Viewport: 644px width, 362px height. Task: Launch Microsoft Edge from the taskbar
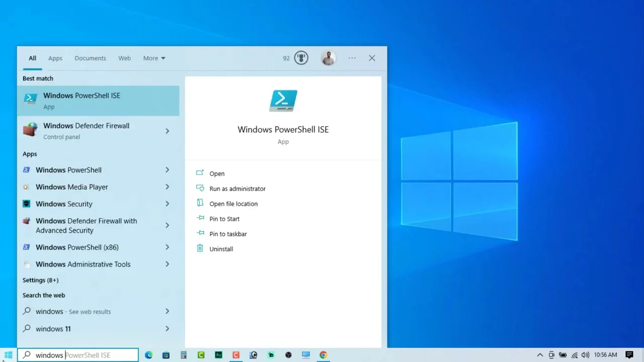(149, 355)
